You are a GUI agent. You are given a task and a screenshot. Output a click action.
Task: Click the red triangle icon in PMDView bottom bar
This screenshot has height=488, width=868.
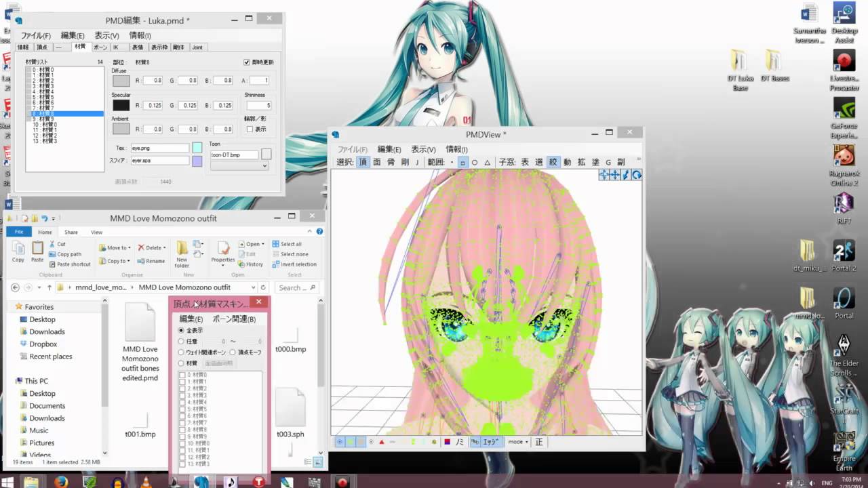[x=381, y=442]
